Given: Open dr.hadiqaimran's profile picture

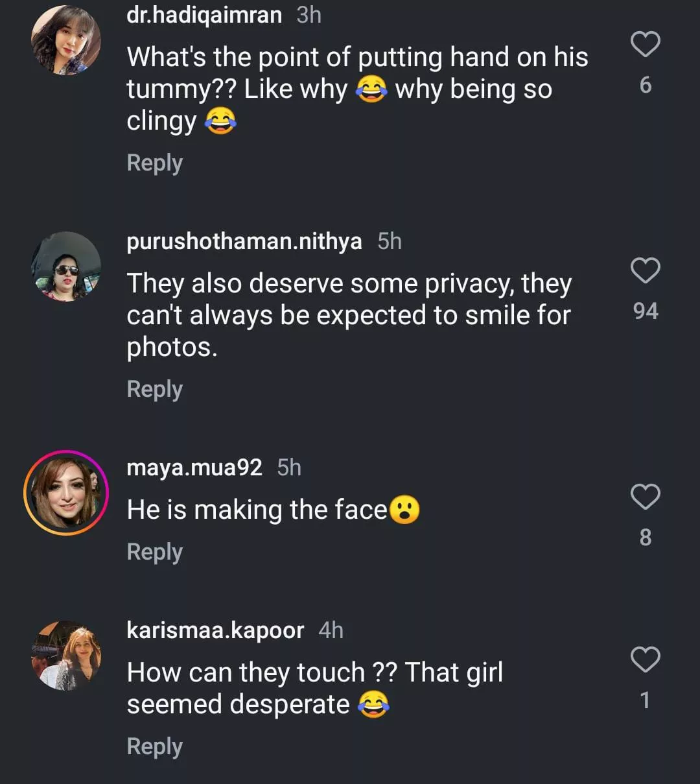Looking at the screenshot, I should [x=66, y=40].
